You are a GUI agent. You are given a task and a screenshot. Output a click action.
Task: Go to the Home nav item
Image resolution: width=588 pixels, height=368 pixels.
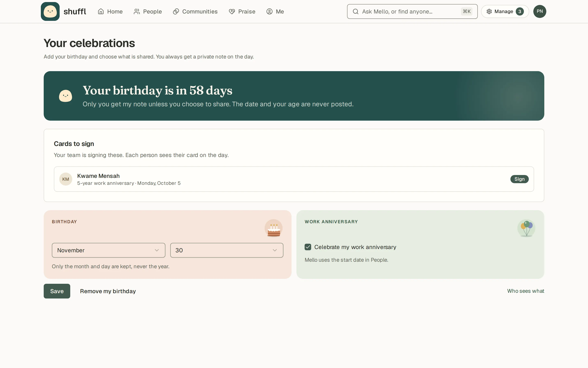click(x=110, y=11)
